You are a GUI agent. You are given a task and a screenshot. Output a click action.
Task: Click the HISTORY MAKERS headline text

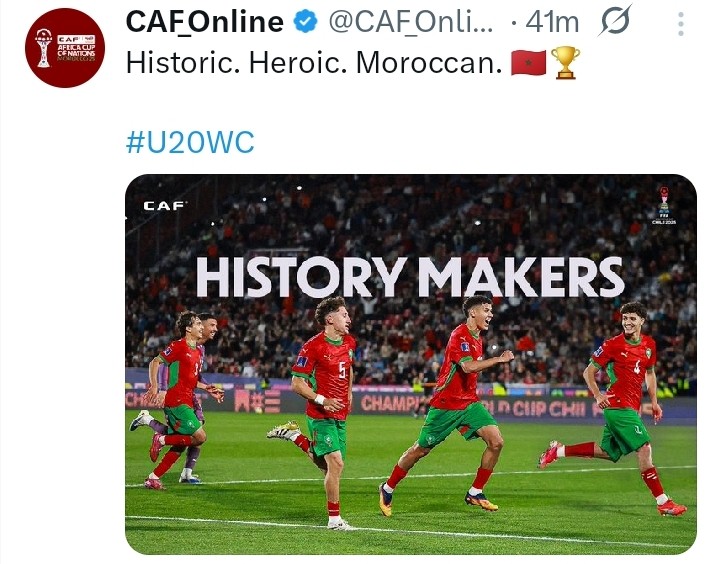(410, 277)
